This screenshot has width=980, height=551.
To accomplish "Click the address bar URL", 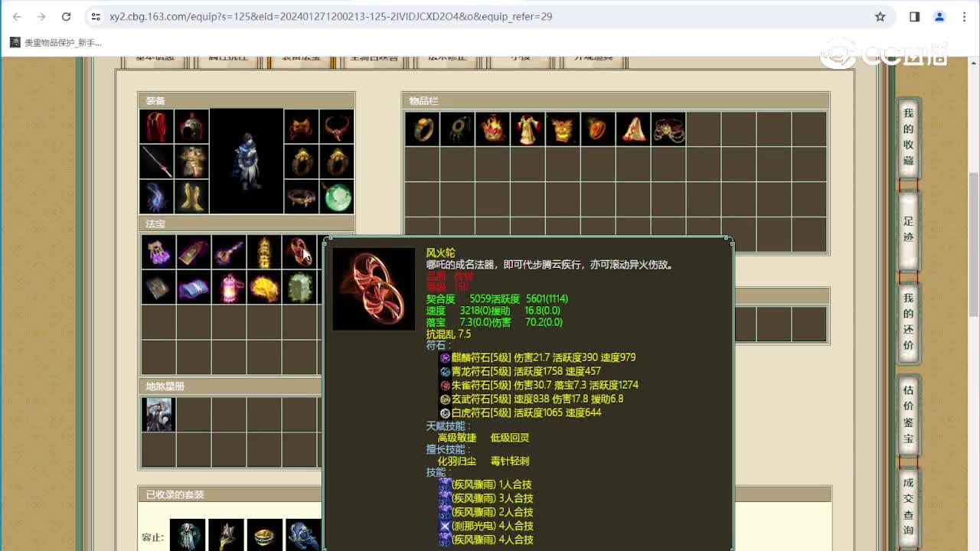I will 331,16.
